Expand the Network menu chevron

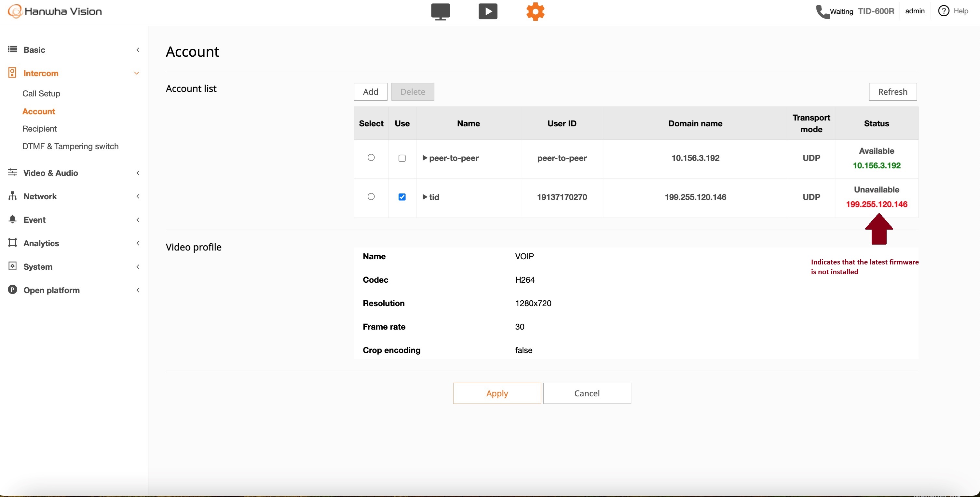tap(138, 196)
